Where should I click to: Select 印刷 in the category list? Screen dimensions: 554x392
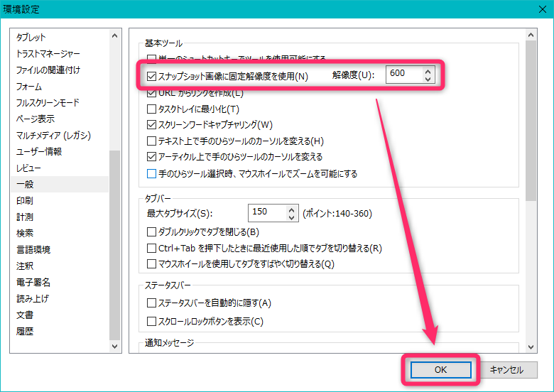coord(25,201)
